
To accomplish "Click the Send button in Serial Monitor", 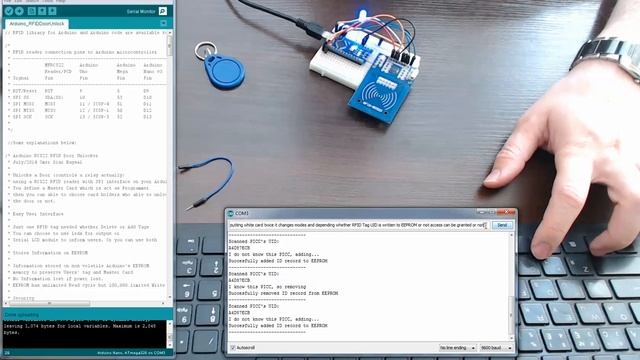I will [502, 225].
